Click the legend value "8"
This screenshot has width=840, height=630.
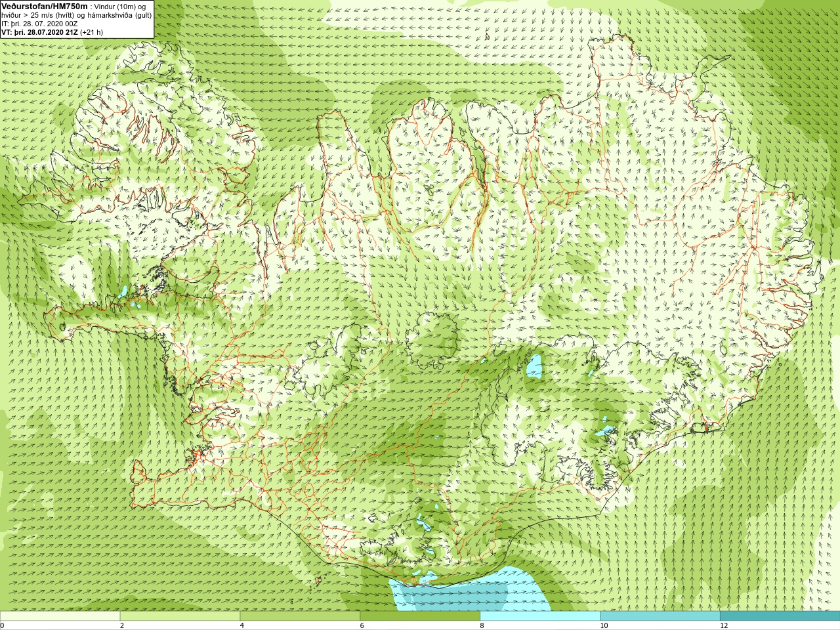[x=482, y=625]
